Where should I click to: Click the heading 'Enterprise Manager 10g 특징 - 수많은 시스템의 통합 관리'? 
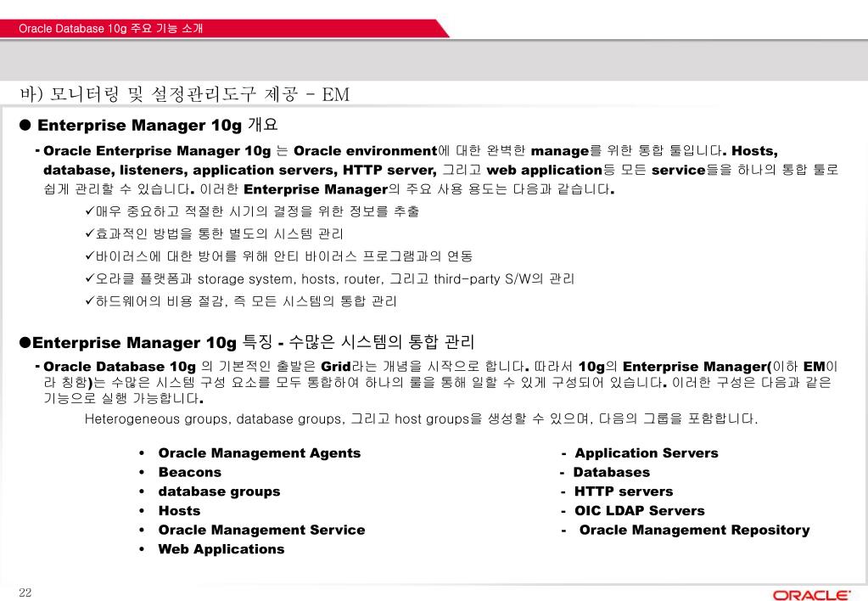pyautogui.click(x=253, y=342)
